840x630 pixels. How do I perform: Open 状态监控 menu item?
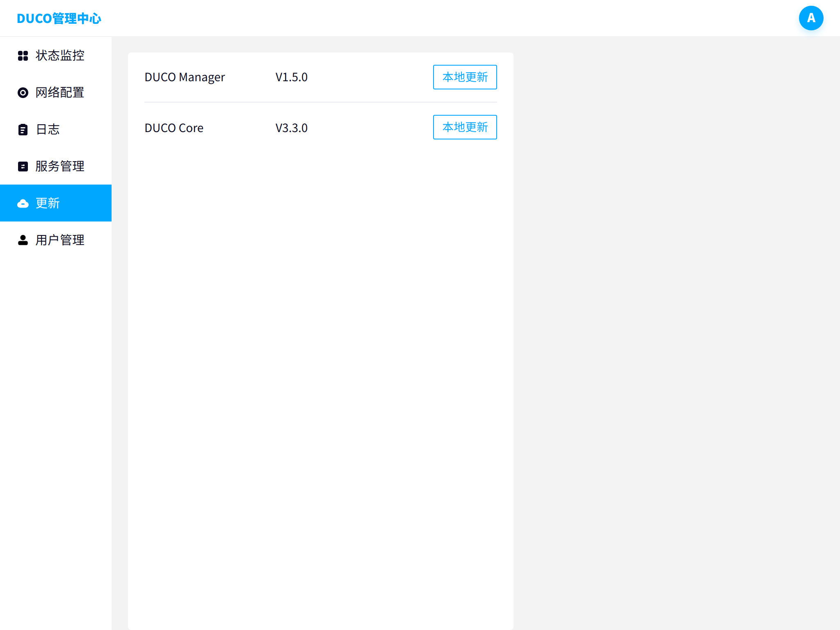point(60,55)
